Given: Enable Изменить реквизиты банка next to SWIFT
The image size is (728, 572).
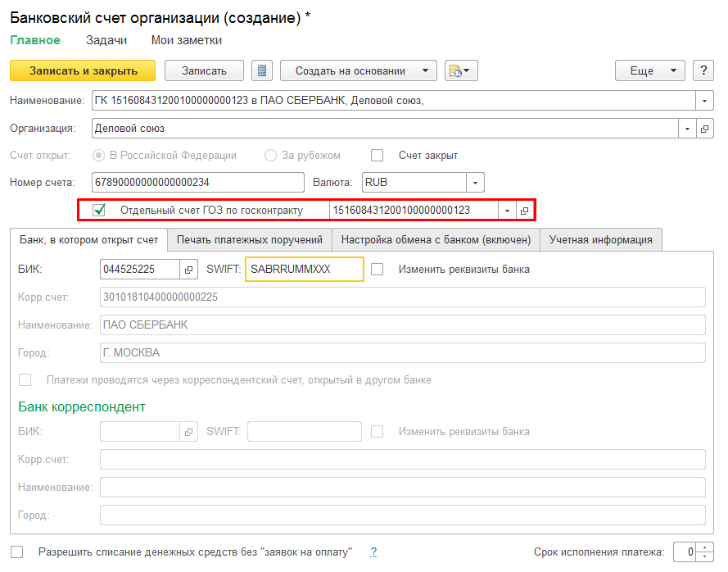Looking at the screenshot, I should (378, 270).
